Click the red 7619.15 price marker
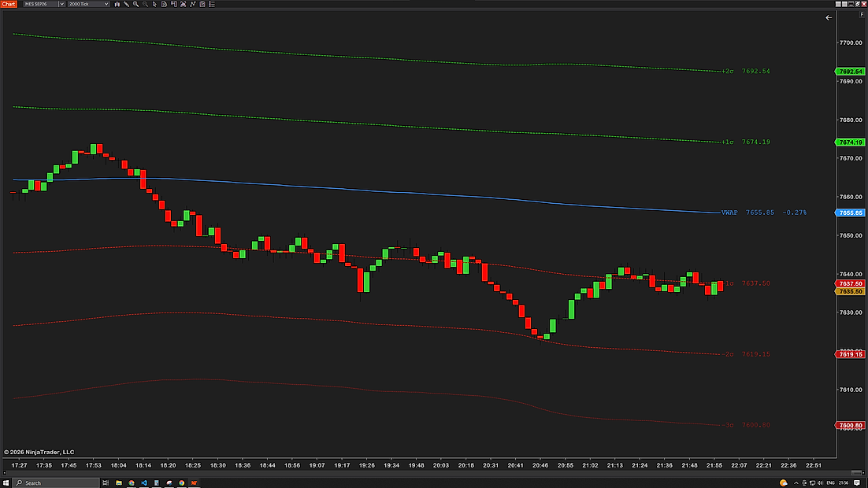 [x=850, y=354]
